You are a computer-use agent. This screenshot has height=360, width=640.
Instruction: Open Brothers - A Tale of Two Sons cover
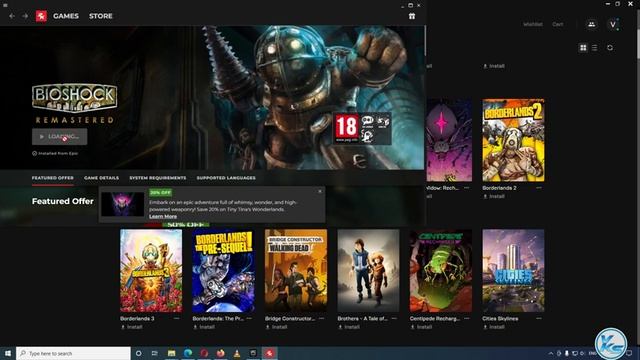click(368, 271)
